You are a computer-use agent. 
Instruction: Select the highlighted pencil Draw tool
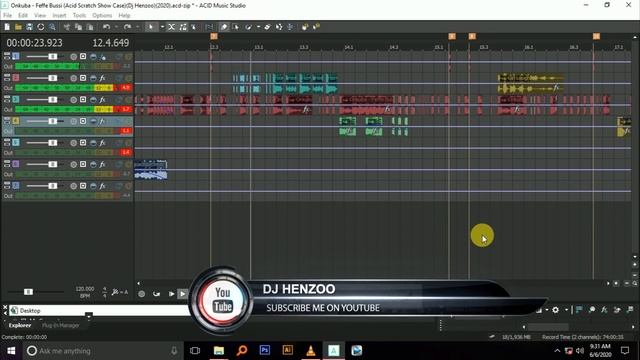pyautogui.click(x=224, y=27)
